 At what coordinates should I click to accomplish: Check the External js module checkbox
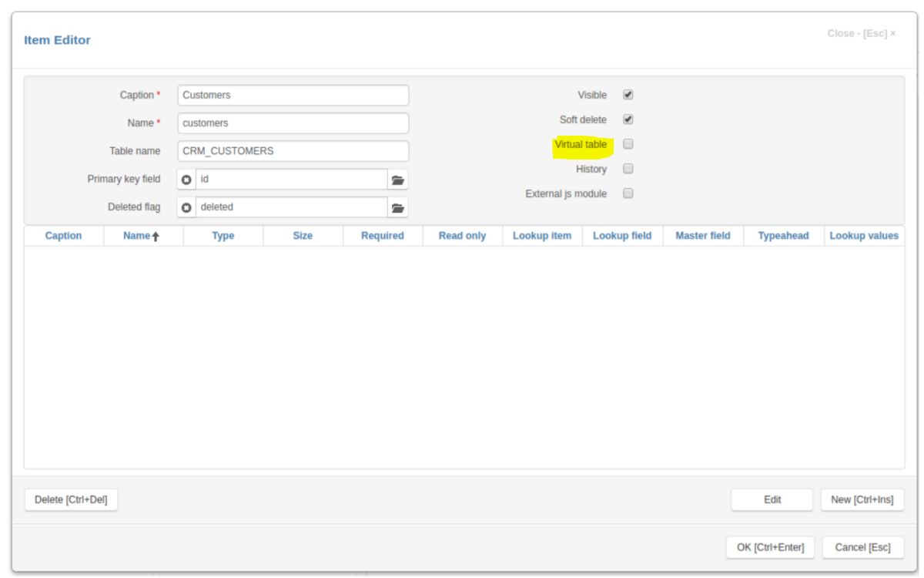[x=628, y=193]
